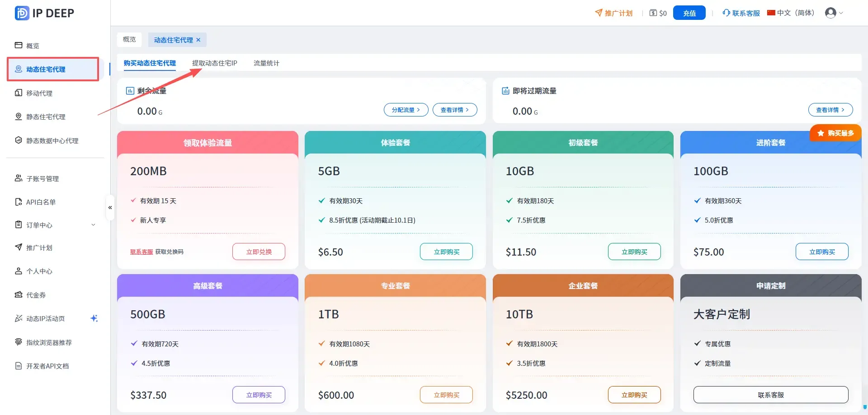Open the 中文（简体）language selector

pos(791,13)
